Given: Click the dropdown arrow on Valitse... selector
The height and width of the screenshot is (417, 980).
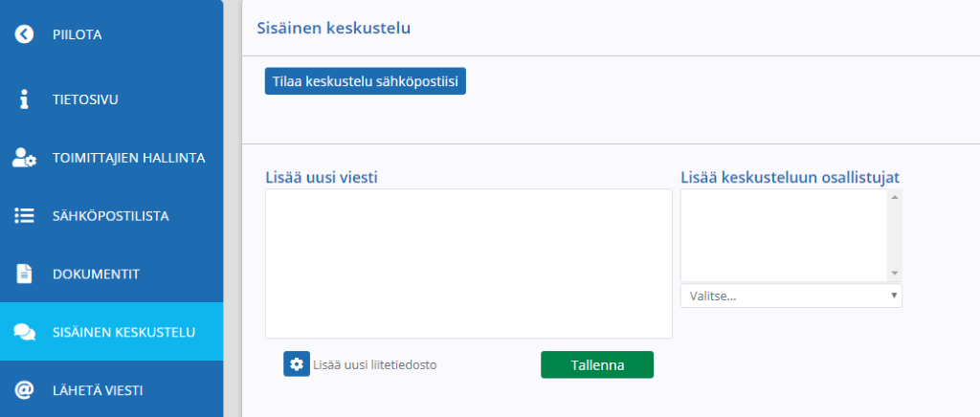Looking at the screenshot, I should [x=895, y=296].
